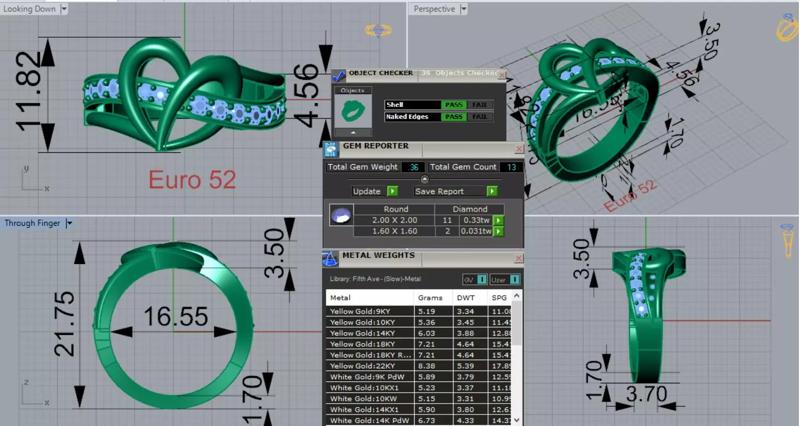Select the White Gold:10KW row
Screen dimensions: 800x426
[419, 398]
